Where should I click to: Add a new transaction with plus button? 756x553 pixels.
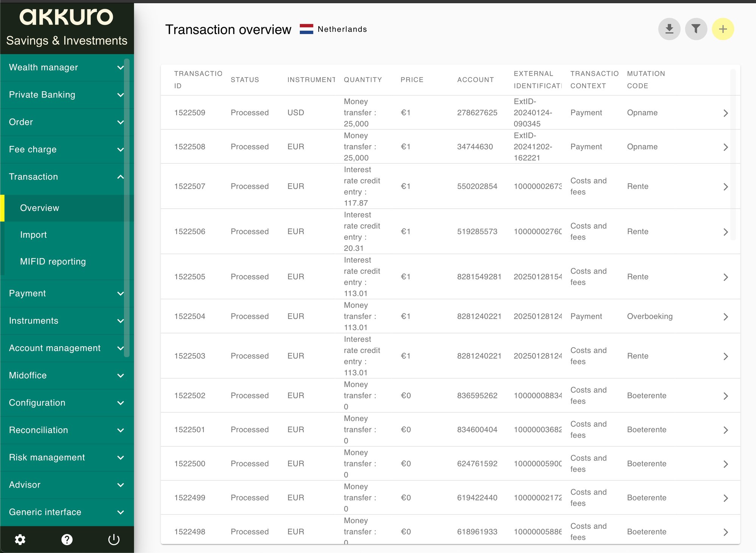point(723,29)
